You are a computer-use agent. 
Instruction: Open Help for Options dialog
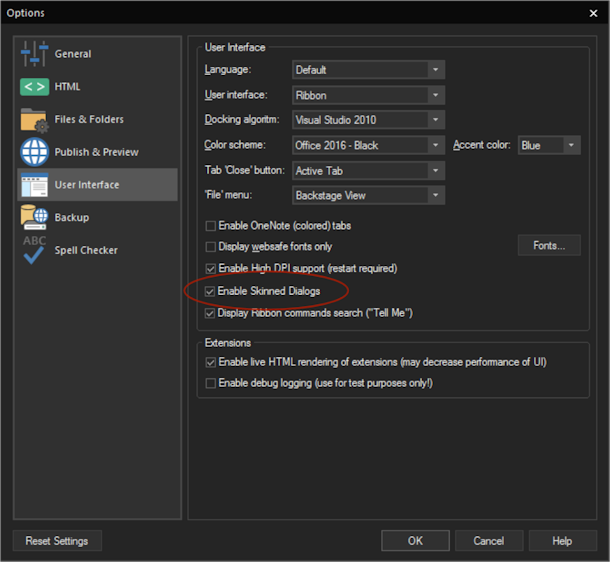[x=563, y=541]
